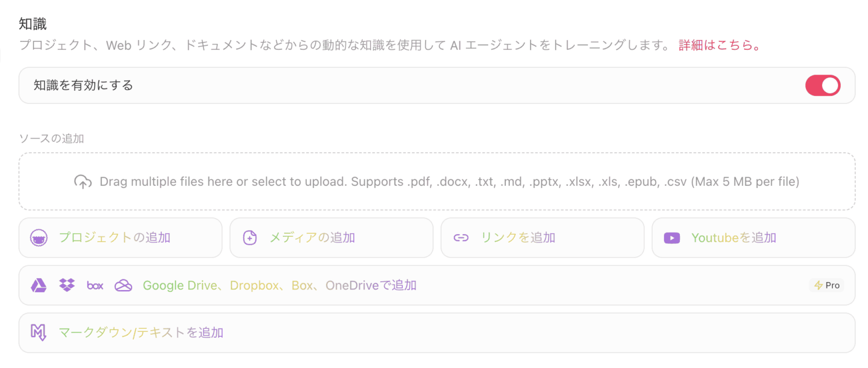868x368 pixels.
Task: Open the 詳細はこちら link
Action: click(x=719, y=46)
